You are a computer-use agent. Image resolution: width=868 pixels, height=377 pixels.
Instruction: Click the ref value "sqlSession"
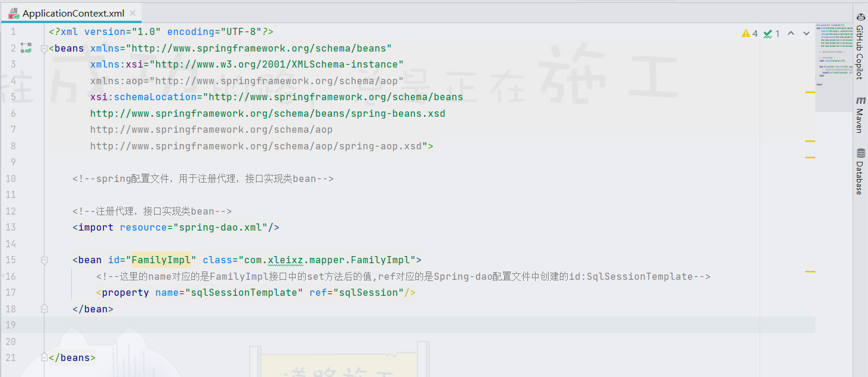(368, 293)
